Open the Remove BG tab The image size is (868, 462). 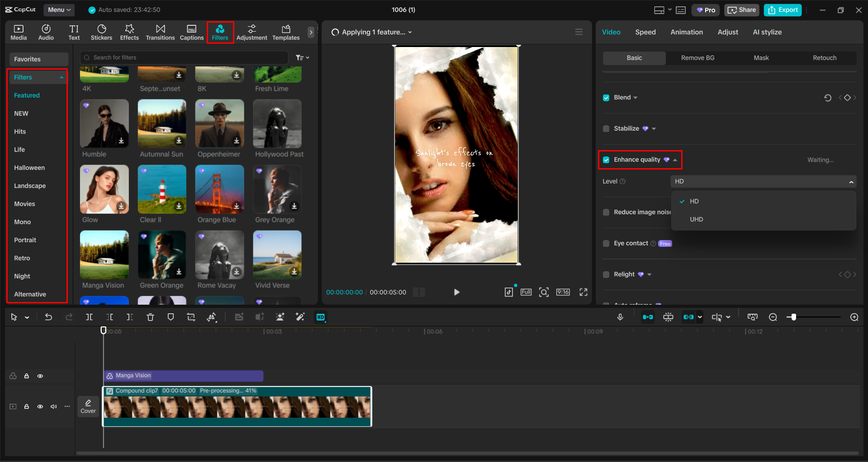pyautogui.click(x=697, y=58)
